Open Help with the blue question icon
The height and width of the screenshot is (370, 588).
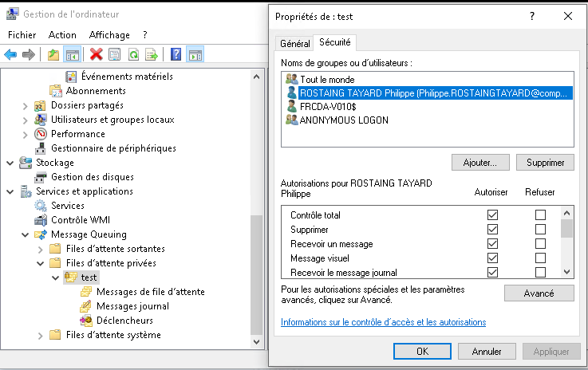tap(176, 54)
